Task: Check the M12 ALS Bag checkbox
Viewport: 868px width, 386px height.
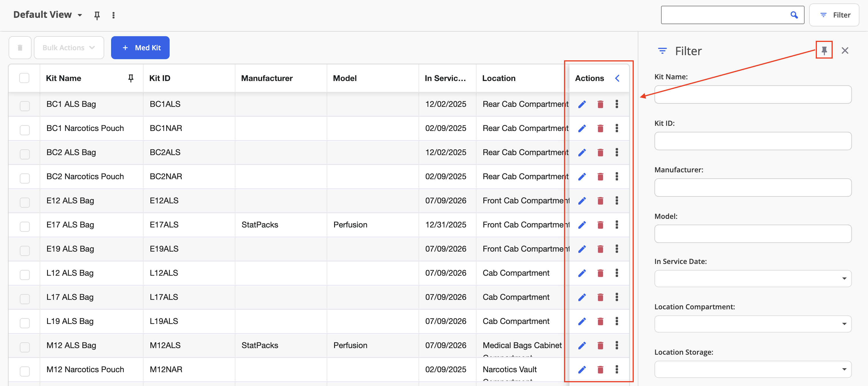Action: point(25,347)
